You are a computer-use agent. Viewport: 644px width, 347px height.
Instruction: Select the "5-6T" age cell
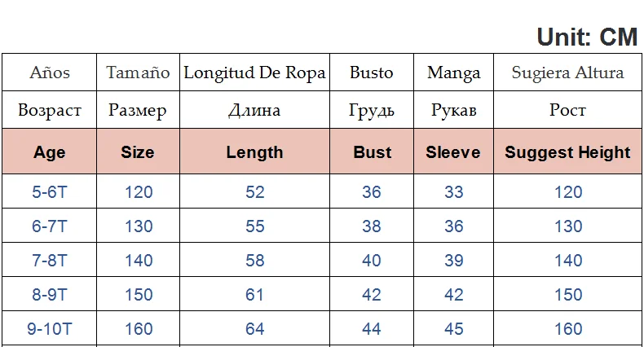pos(50,192)
